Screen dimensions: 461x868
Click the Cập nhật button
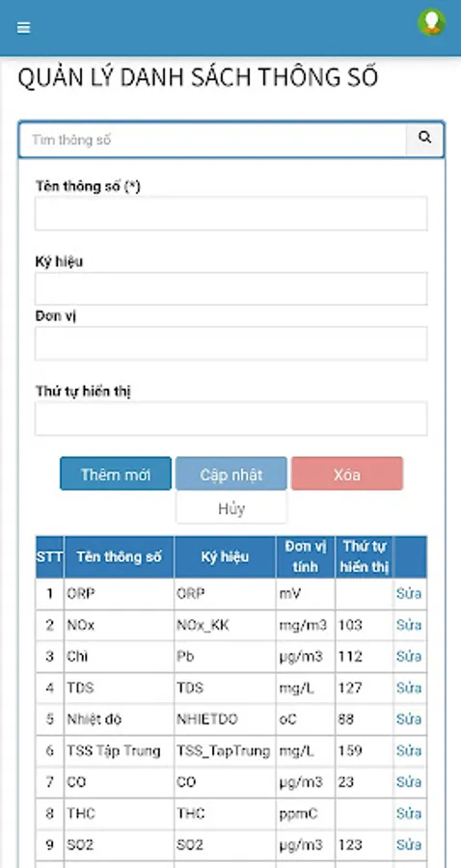(231, 474)
